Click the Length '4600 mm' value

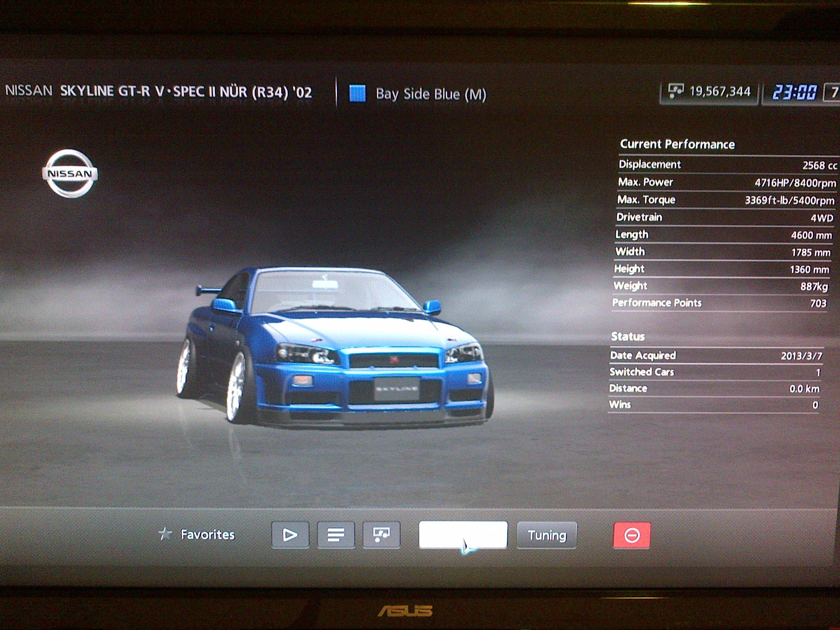pyautogui.click(x=811, y=235)
